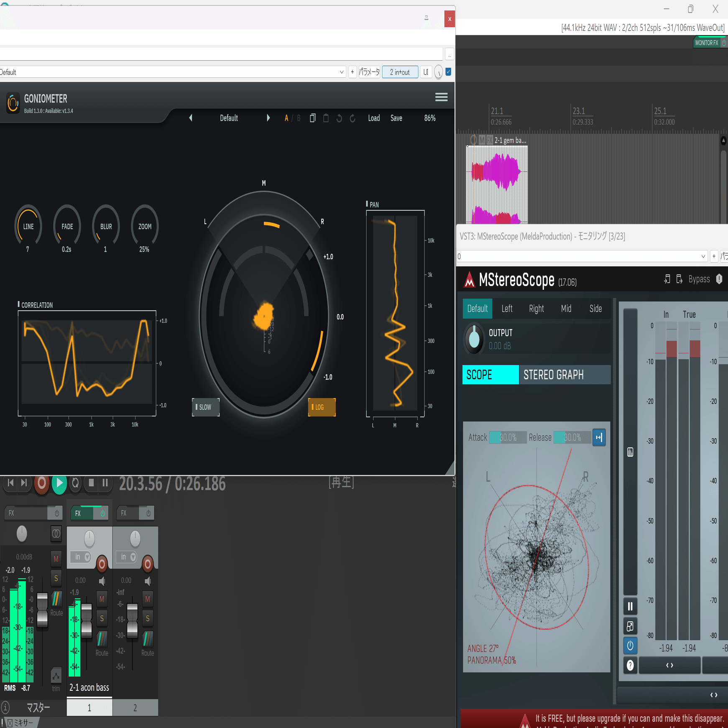The image size is (728, 728).
Task: Click MStereoScope preset load icon
Action: 667,279
